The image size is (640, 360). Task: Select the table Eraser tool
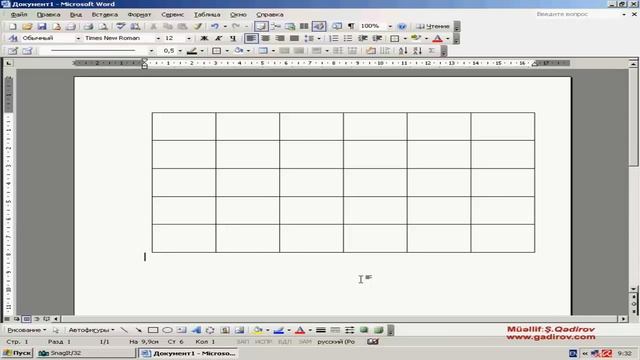coord(27,51)
